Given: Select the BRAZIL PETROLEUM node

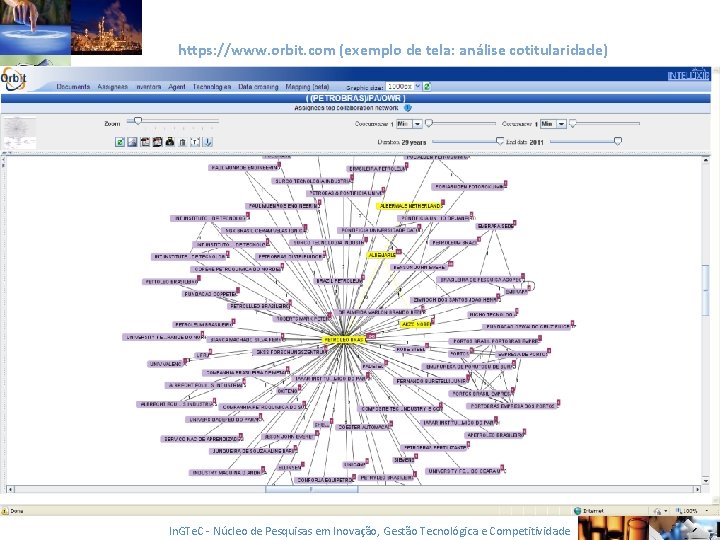Looking at the screenshot, I should click(x=338, y=281).
